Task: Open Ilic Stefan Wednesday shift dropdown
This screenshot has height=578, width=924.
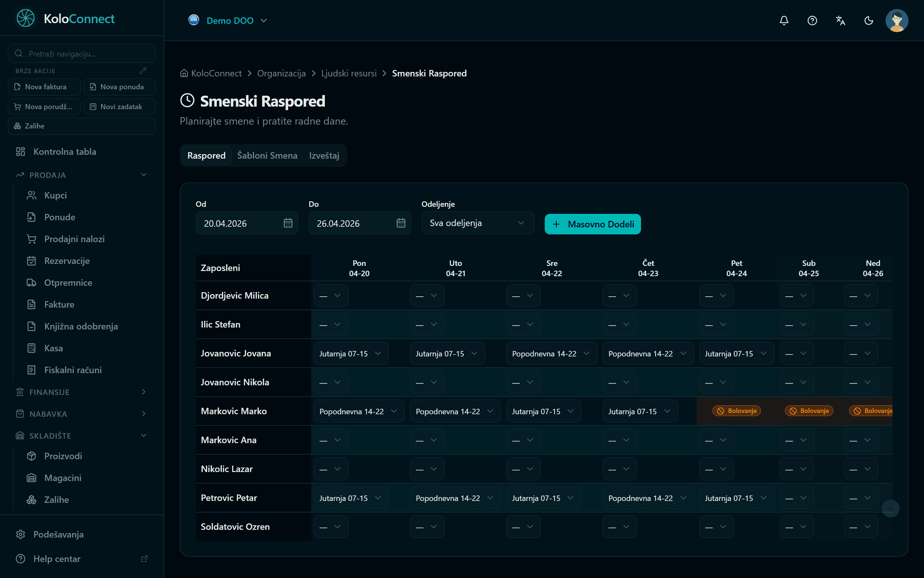Action: point(523,325)
